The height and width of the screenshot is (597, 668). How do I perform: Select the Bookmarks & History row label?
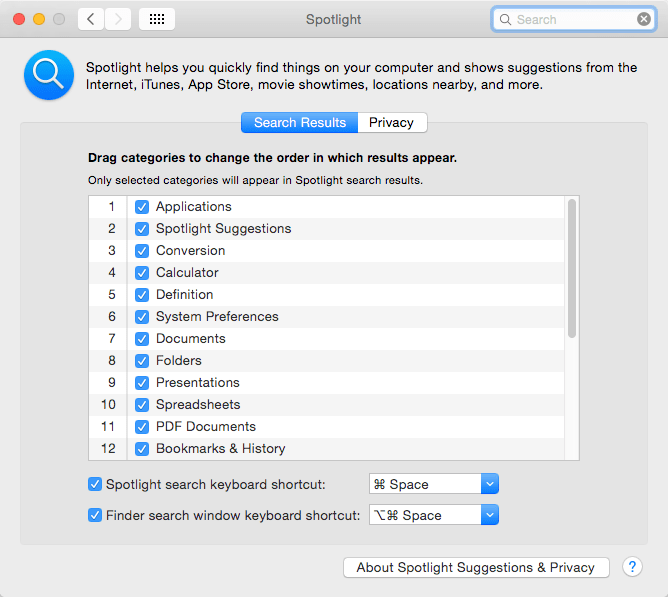click(220, 449)
